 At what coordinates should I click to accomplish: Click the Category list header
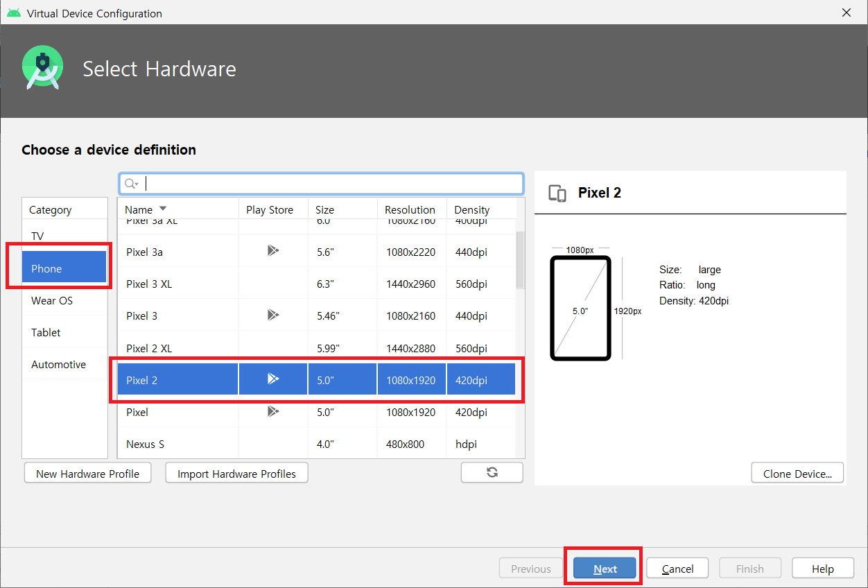coord(64,209)
